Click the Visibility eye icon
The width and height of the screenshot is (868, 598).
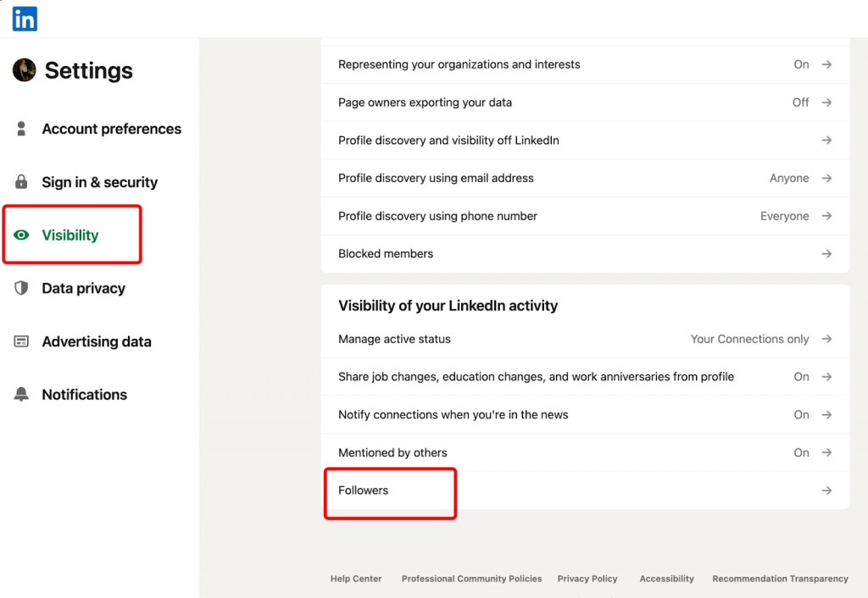click(x=22, y=235)
